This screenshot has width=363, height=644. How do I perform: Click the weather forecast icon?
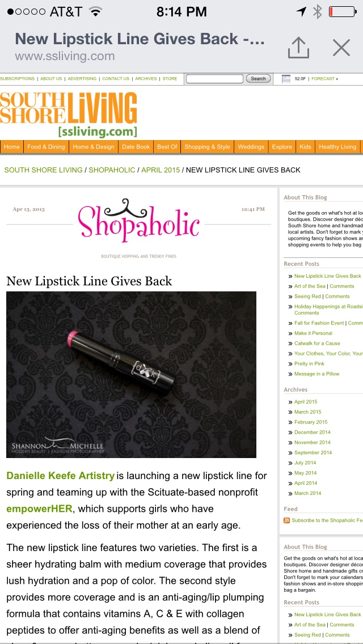286,79
